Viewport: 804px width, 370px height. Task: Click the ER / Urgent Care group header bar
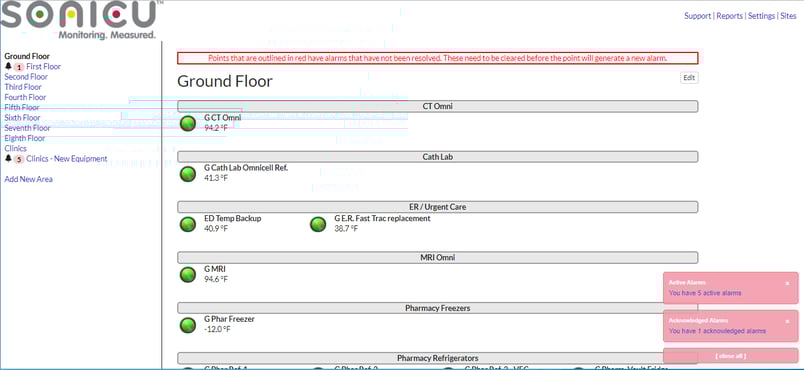point(437,207)
